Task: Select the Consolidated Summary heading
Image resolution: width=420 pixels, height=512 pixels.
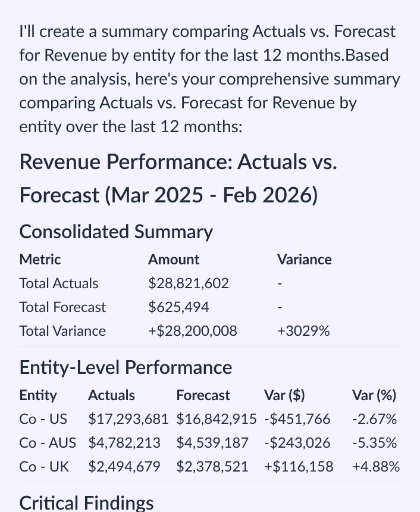Action: coord(116,232)
